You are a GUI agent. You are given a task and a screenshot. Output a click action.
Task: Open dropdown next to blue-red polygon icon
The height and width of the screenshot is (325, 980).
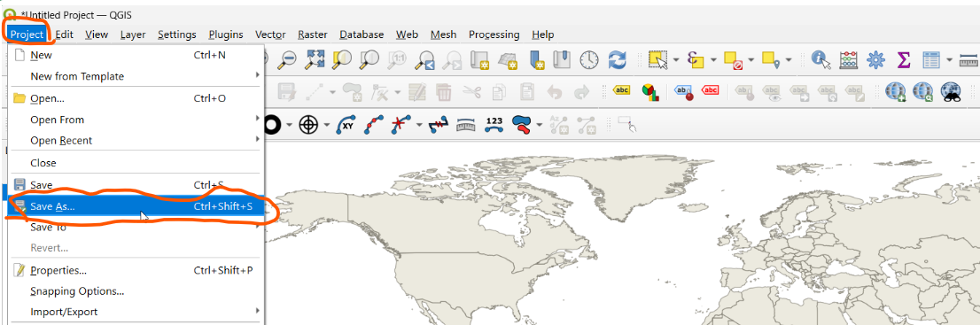[x=540, y=125]
